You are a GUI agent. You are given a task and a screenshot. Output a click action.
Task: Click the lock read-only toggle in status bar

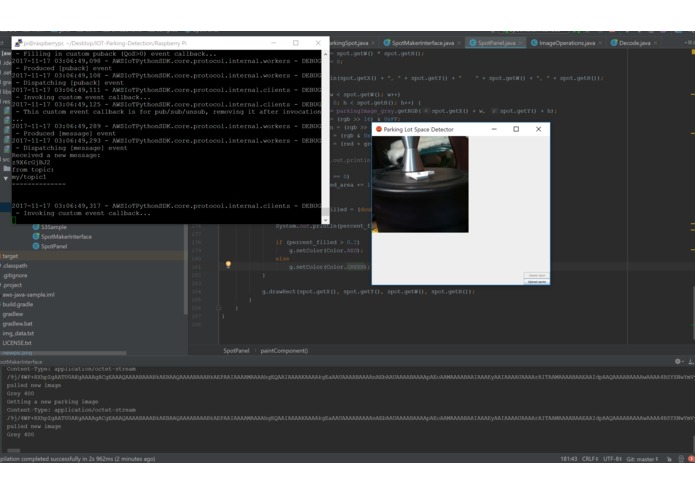pos(669,459)
